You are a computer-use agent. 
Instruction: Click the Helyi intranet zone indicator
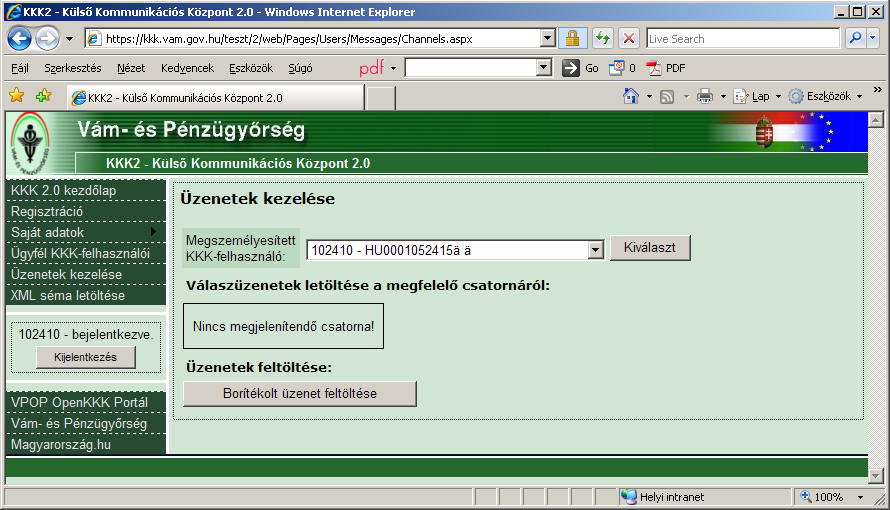[705, 497]
